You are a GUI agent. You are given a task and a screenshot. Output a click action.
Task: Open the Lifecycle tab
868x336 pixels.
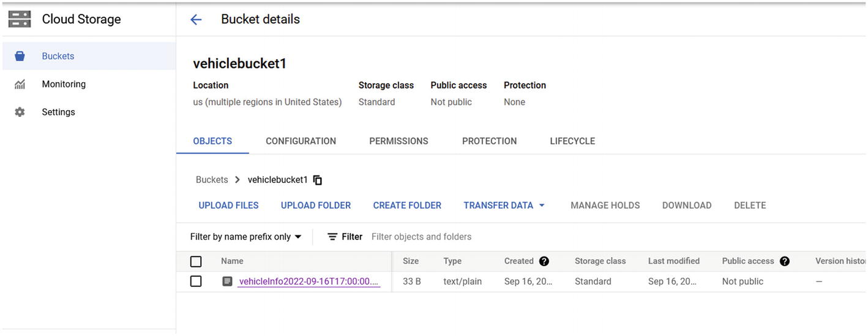coord(572,141)
